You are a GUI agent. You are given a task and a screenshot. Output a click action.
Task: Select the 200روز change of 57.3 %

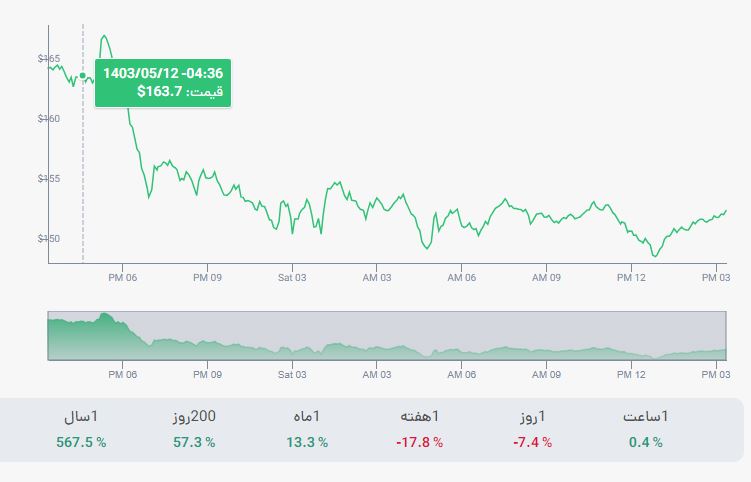tap(194, 442)
